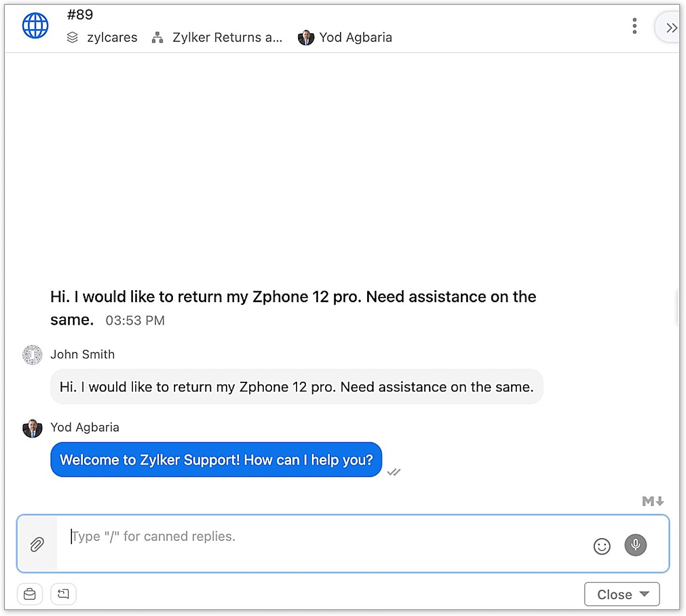Click Zylker Returns department label
This screenshot has height=616, width=686.
[x=227, y=37]
